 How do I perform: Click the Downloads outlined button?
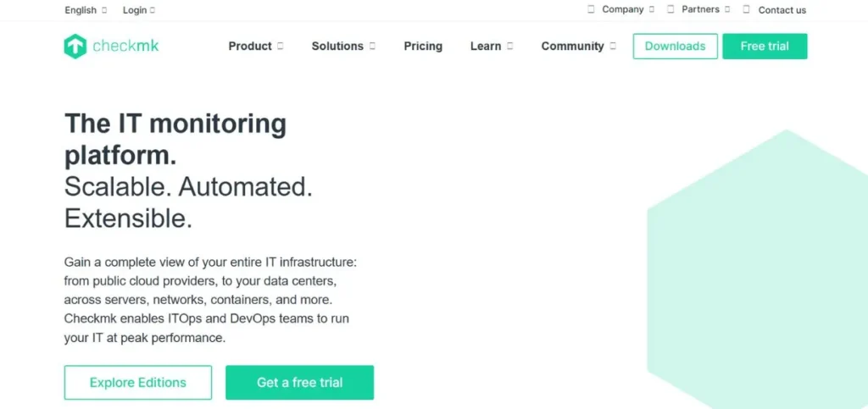coord(675,46)
